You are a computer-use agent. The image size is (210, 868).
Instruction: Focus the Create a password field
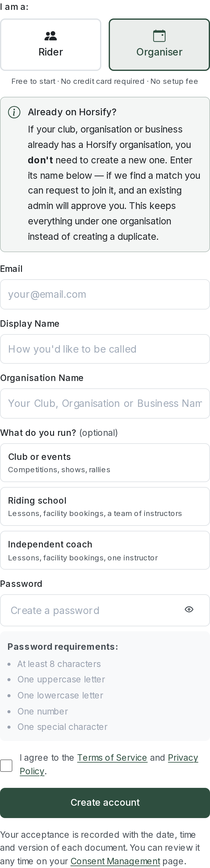coord(105,611)
